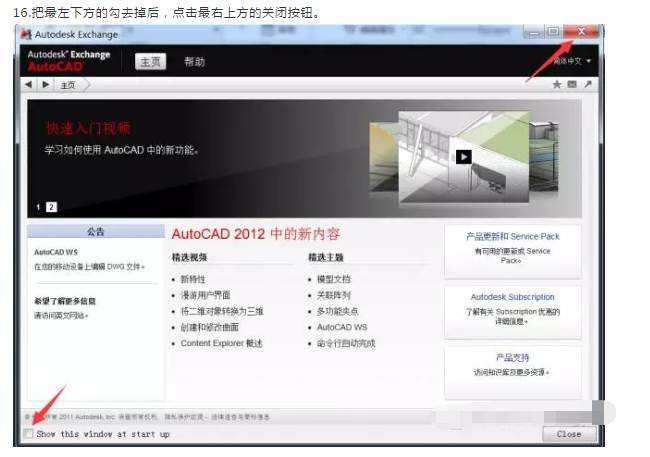Open the 新特性 video link
Image resolution: width=650 pixels, height=457 pixels.
click(x=193, y=279)
